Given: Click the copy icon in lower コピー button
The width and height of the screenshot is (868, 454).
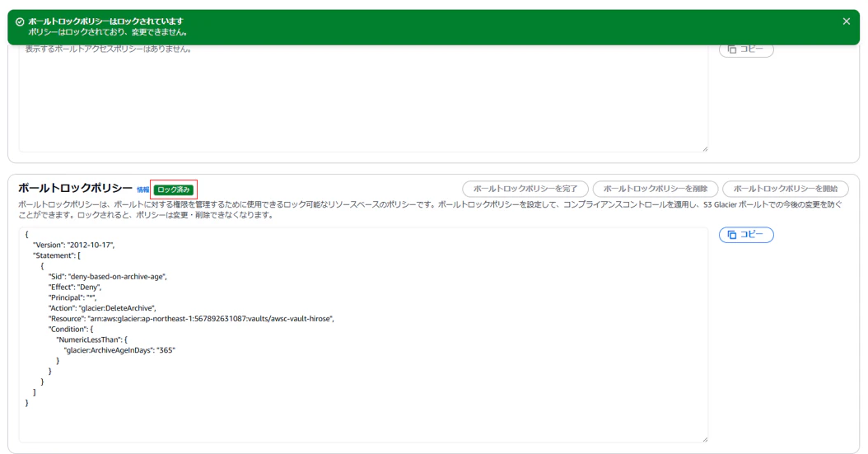Looking at the screenshot, I should tap(731, 235).
